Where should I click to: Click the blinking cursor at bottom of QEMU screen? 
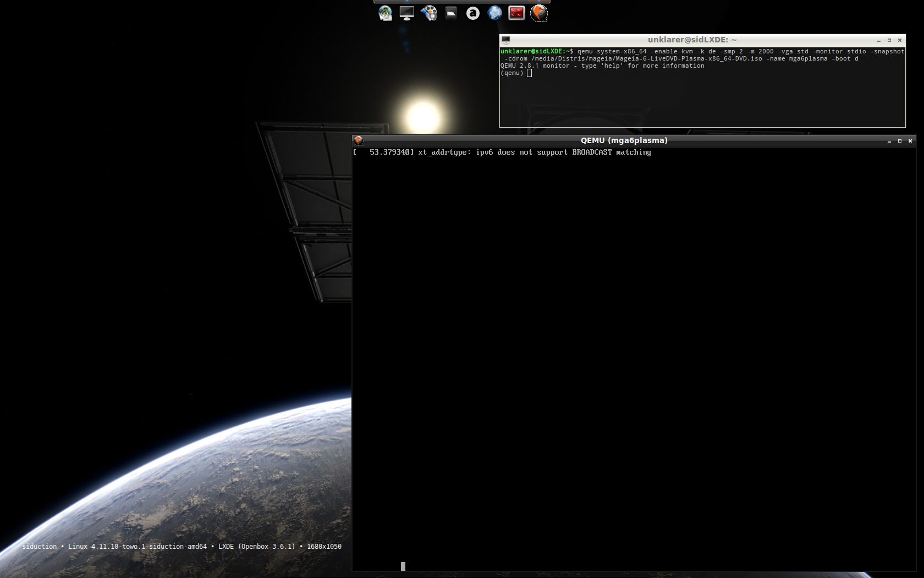(403, 566)
